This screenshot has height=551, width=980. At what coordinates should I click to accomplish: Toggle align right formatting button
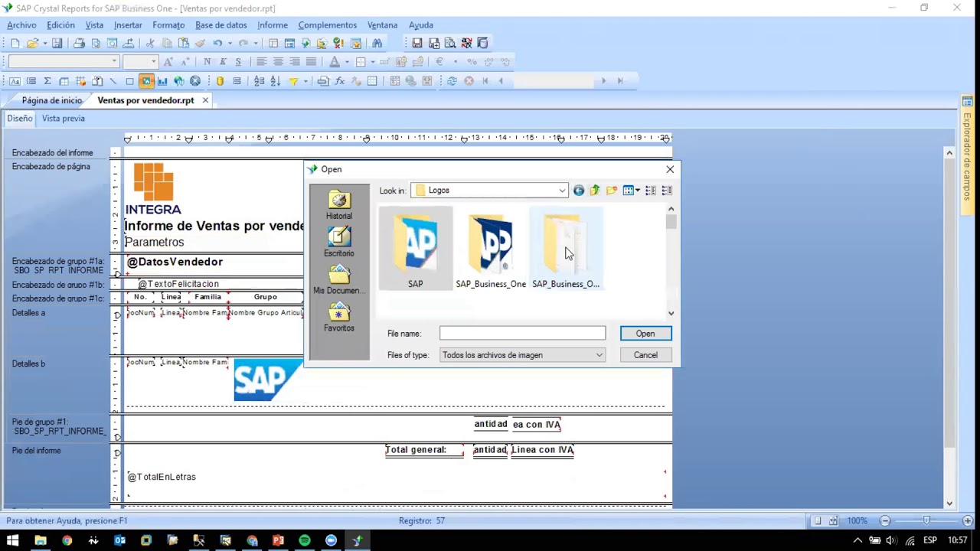click(x=295, y=62)
